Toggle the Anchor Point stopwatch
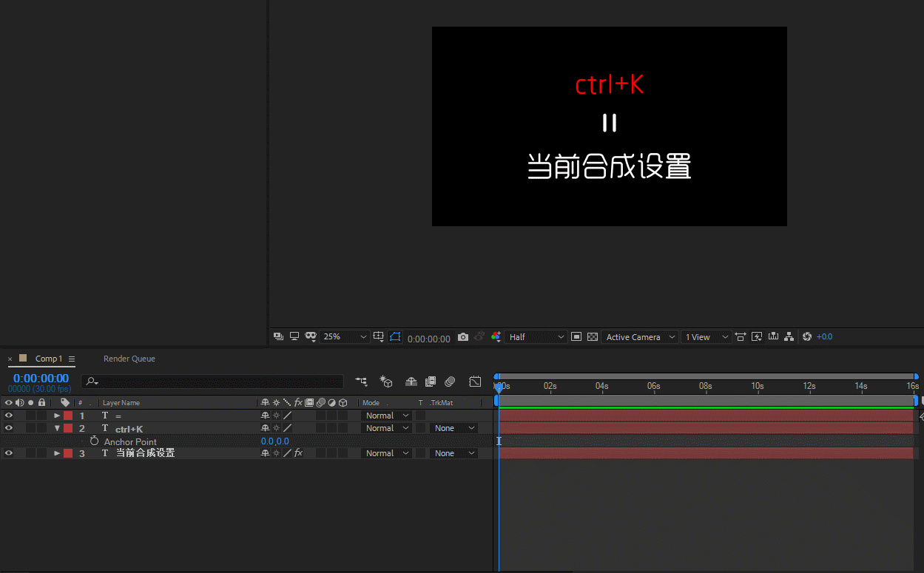Screen dimensions: 924x573 94,441
